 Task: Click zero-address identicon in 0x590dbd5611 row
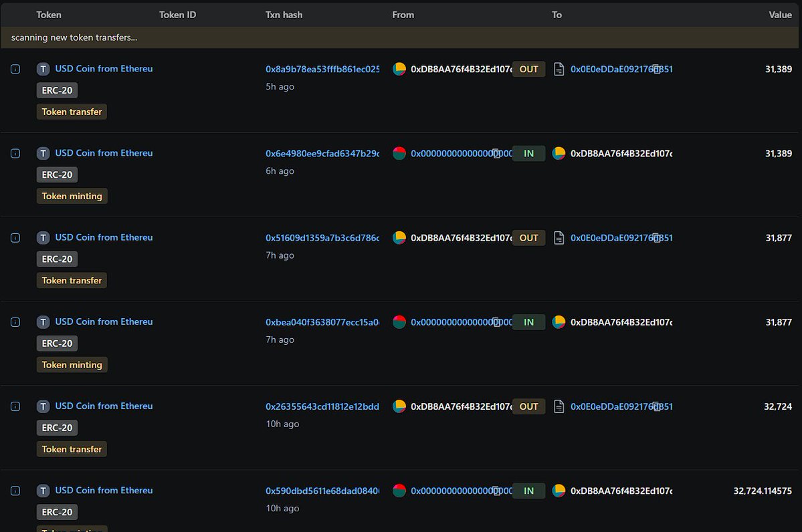click(399, 491)
